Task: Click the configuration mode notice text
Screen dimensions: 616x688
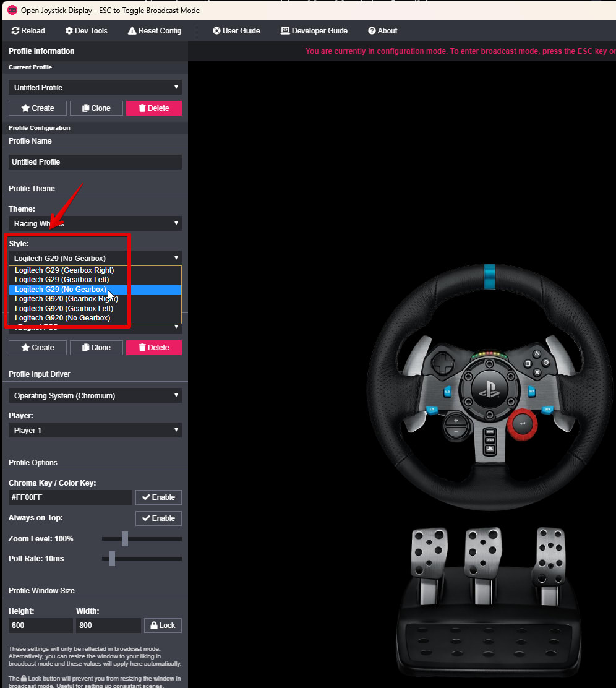Action: (460, 51)
